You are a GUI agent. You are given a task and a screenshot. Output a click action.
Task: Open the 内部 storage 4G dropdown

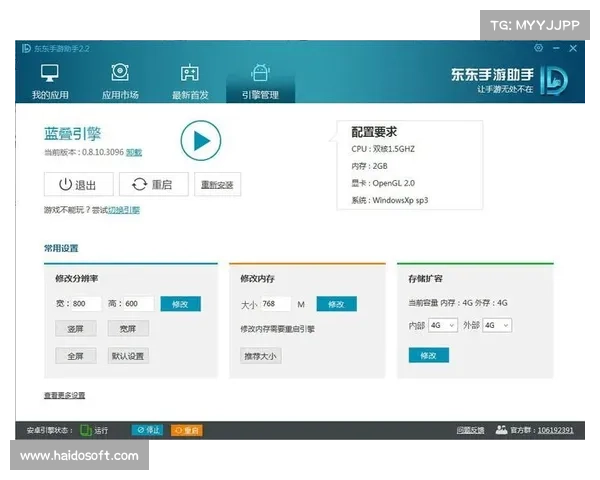coord(443,325)
